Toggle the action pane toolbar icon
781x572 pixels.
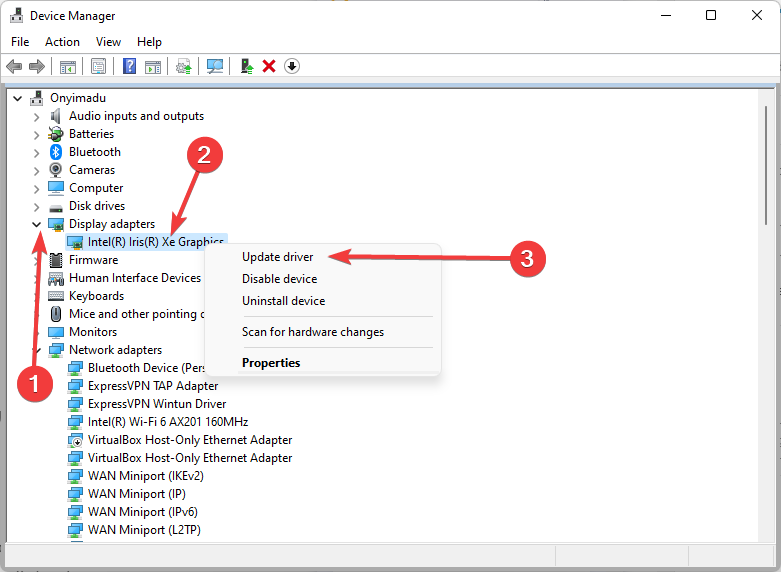click(x=153, y=66)
